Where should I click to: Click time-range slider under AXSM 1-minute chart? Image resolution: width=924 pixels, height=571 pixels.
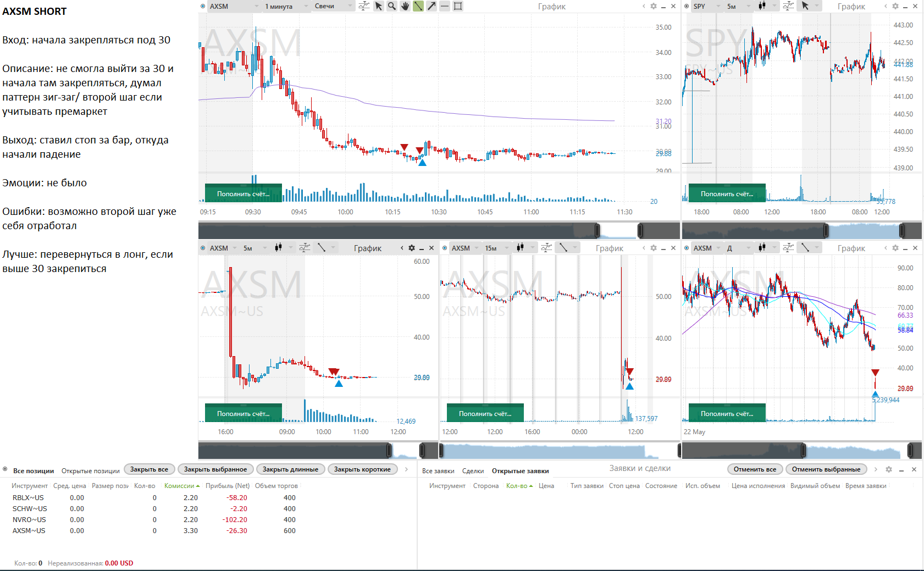439,230
